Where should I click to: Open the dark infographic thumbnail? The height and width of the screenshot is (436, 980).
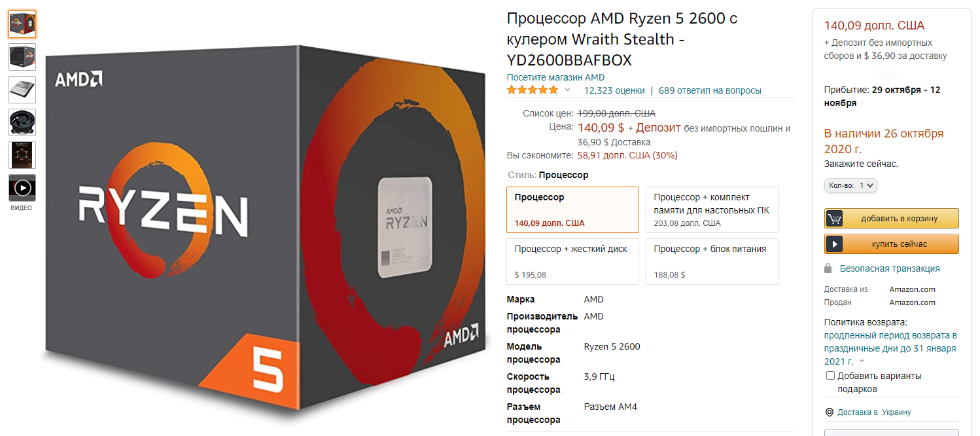22,155
